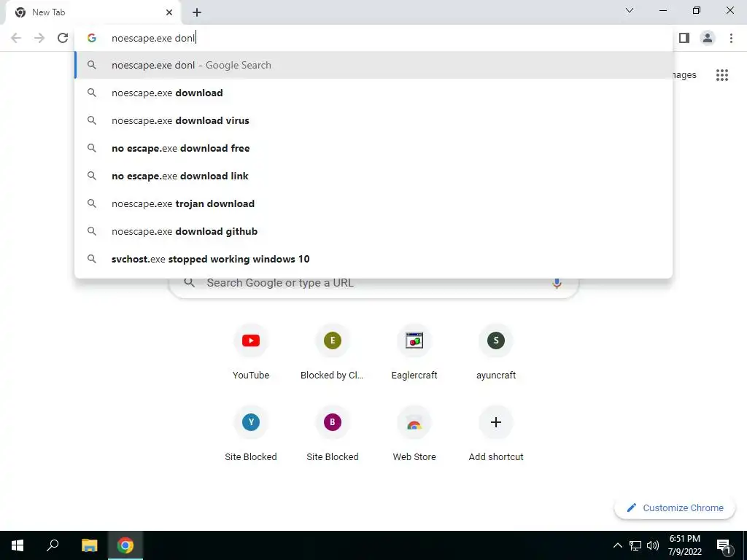Close the New Tab tab
Image resolution: width=747 pixels, height=560 pixels.
(169, 12)
